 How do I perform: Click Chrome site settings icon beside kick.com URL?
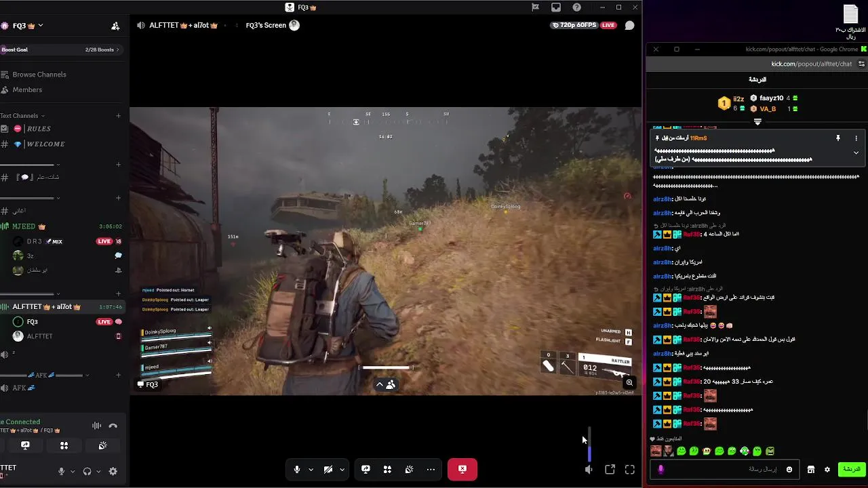(x=861, y=64)
